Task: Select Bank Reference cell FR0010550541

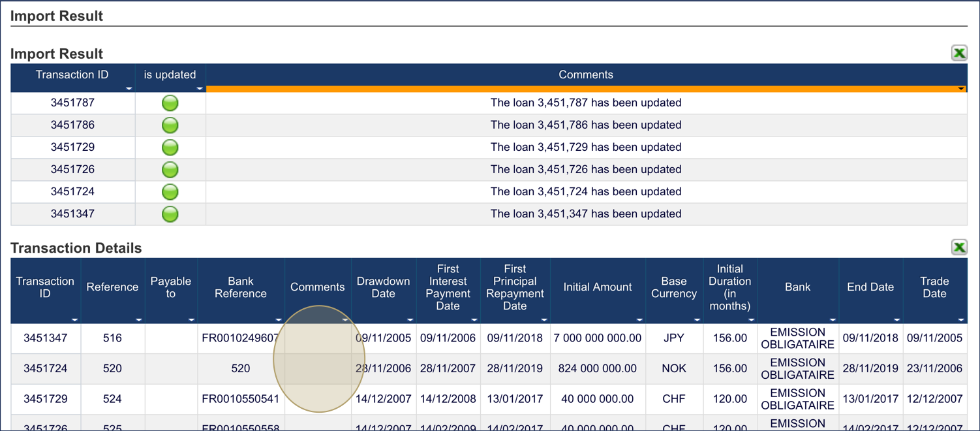Action: (241, 399)
